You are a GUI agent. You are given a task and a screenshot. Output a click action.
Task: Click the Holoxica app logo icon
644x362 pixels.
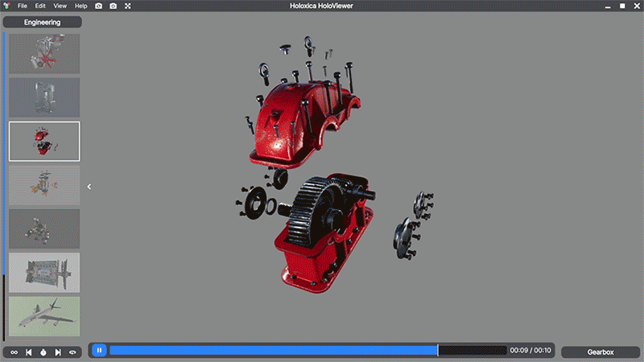click(6, 6)
